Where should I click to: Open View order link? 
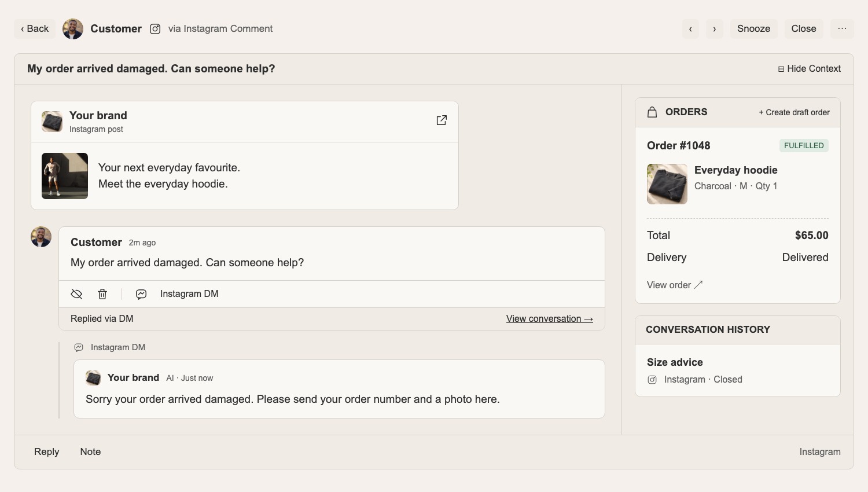675,285
